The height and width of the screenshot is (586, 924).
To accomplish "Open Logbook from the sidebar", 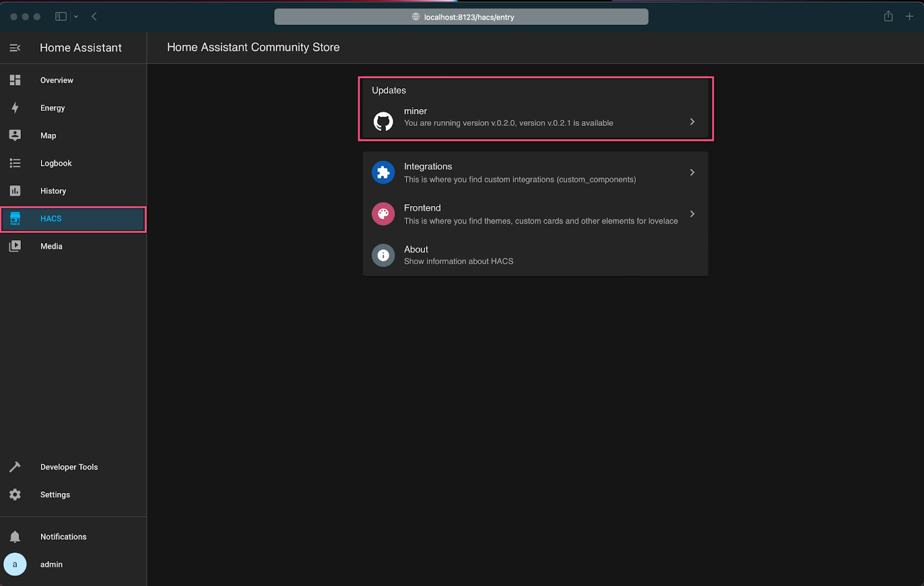I will click(x=73, y=163).
